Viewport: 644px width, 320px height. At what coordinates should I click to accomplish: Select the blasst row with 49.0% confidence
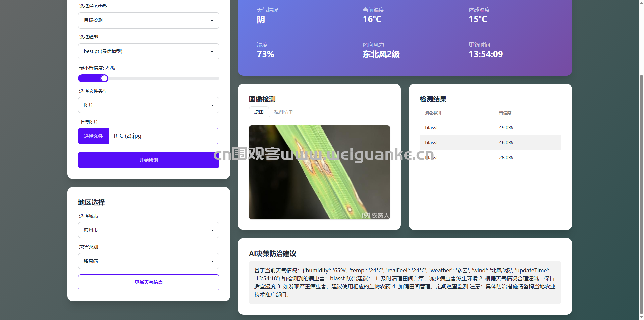[x=490, y=128]
